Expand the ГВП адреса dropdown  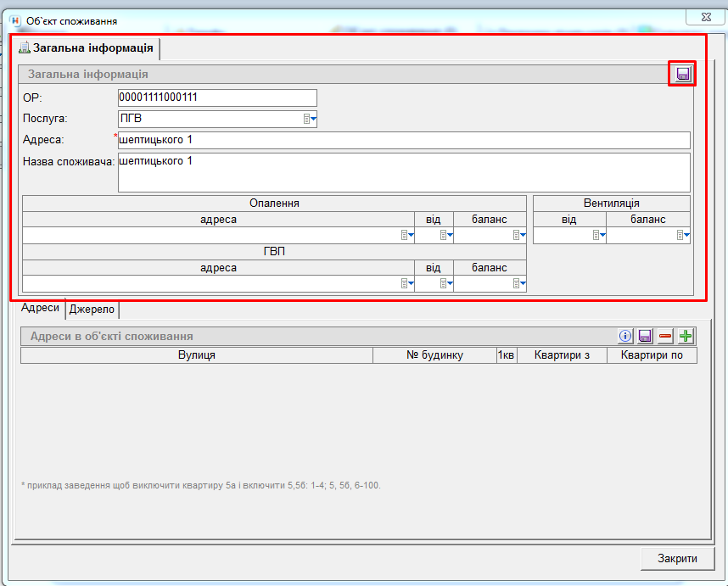(x=407, y=284)
